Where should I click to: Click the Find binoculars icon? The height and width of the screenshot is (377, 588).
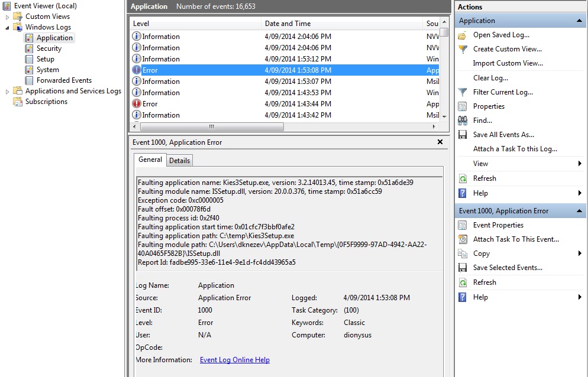[x=463, y=121]
